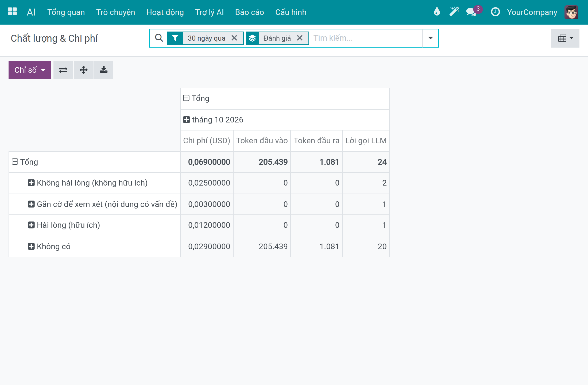
Task: Open the 'Cấu hình' menu
Action: 291,12
